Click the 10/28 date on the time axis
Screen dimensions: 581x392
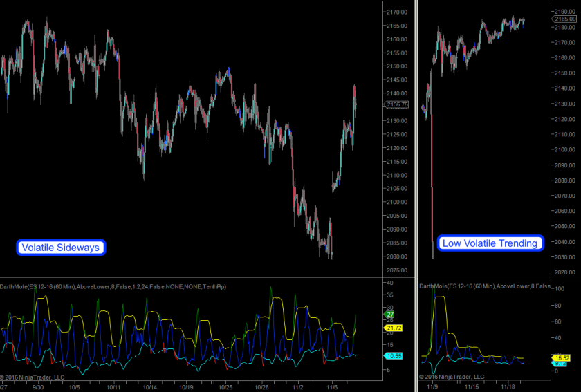262,387
